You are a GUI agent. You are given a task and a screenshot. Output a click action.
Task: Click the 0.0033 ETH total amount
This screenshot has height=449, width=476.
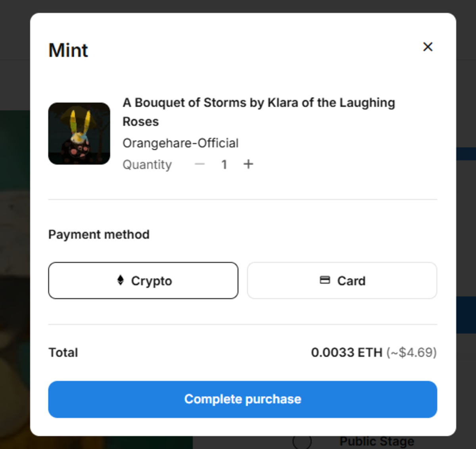[346, 353]
